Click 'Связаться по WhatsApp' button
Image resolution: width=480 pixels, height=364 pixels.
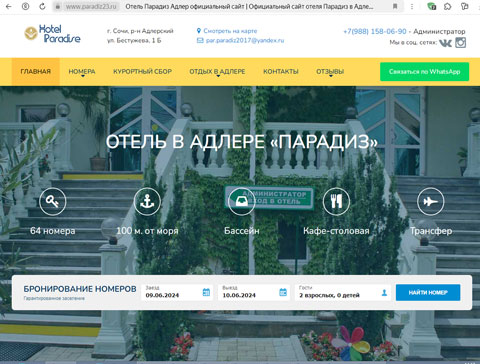click(424, 72)
